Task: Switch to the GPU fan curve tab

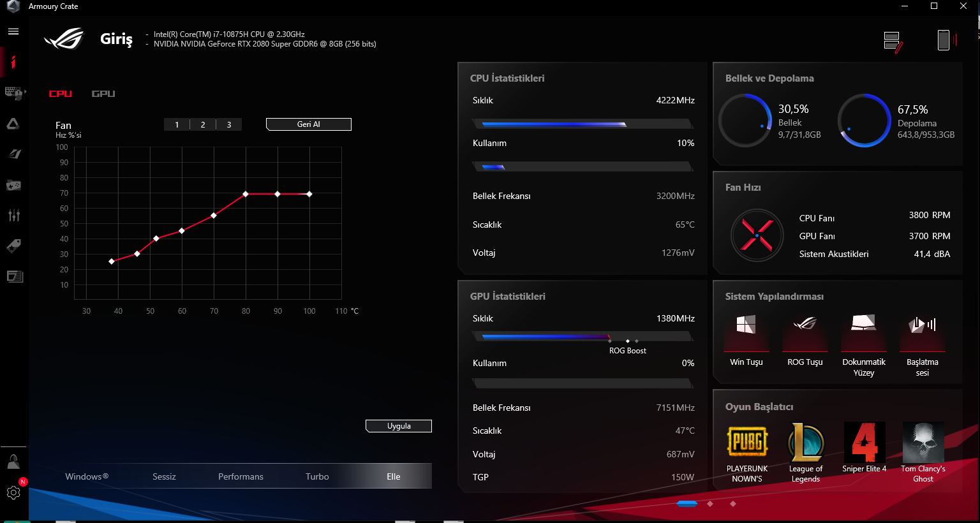Action: point(103,94)
